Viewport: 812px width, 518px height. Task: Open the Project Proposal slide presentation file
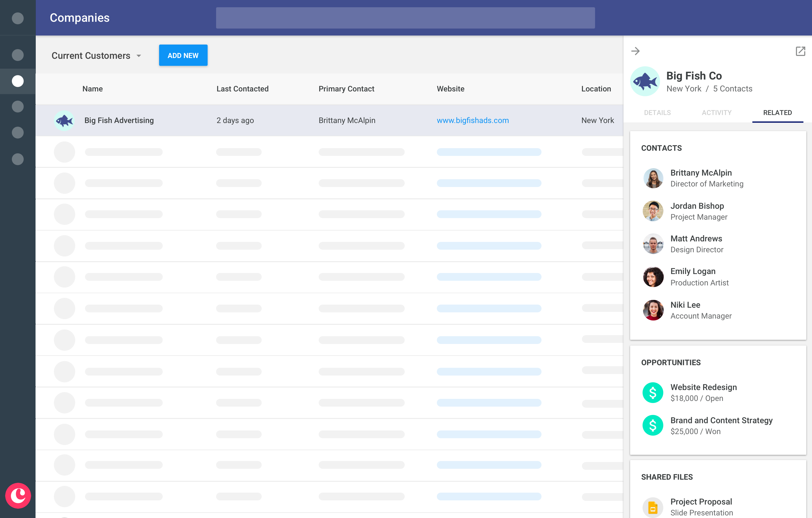click(x=701, y=501)
